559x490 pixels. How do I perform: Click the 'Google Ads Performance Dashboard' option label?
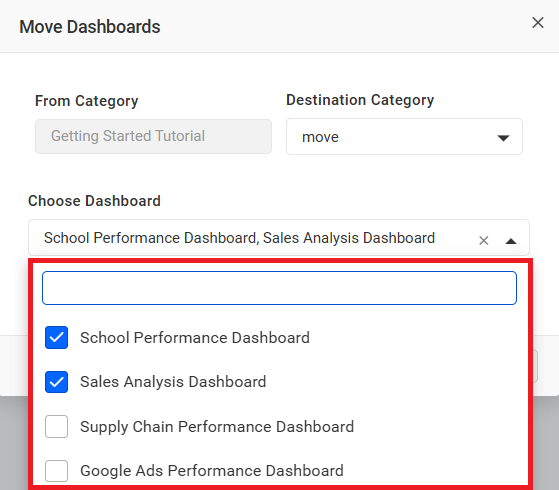pos(212,471)
